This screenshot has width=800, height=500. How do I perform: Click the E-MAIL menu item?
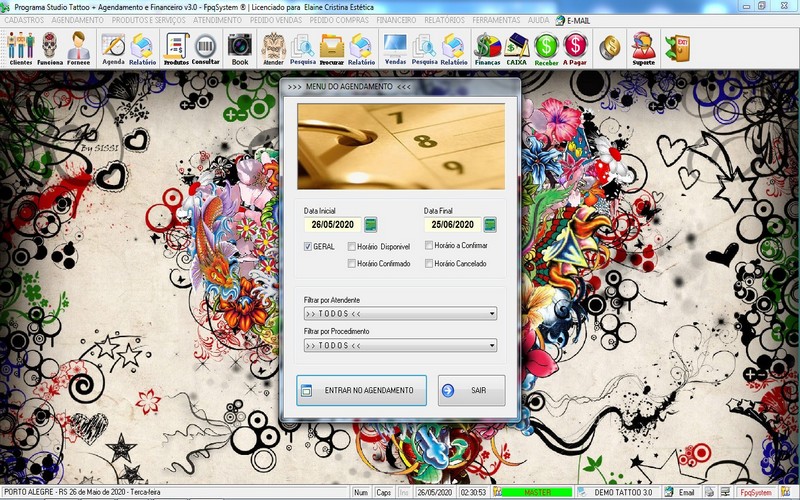(572, 21)
